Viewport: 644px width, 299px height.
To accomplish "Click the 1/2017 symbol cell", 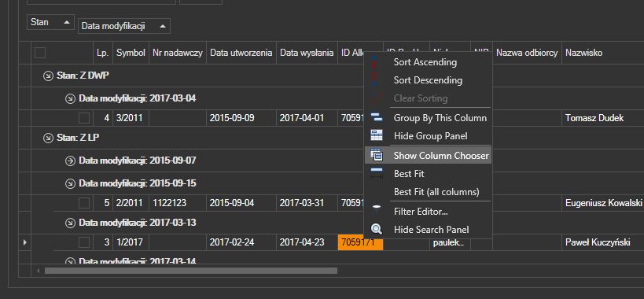I will [131, 242].
